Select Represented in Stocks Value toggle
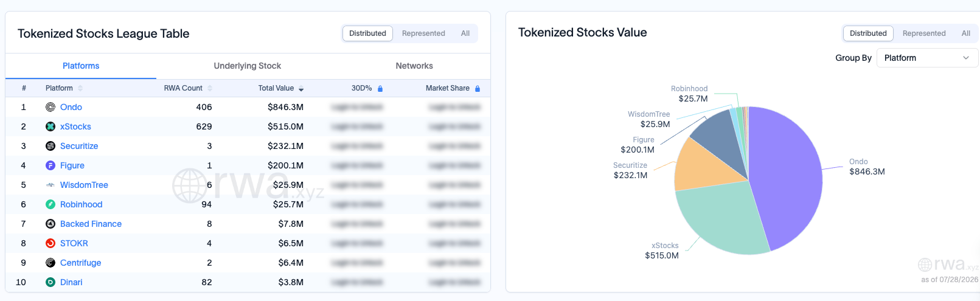Screen dimensions: 980x301 click(x=924, y=33)
